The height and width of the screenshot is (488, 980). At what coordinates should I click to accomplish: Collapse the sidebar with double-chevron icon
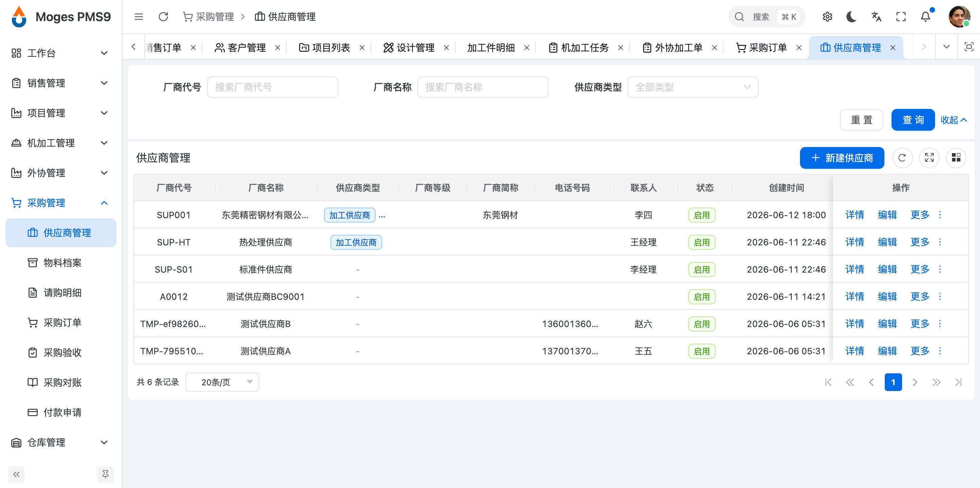pos(16,474)
